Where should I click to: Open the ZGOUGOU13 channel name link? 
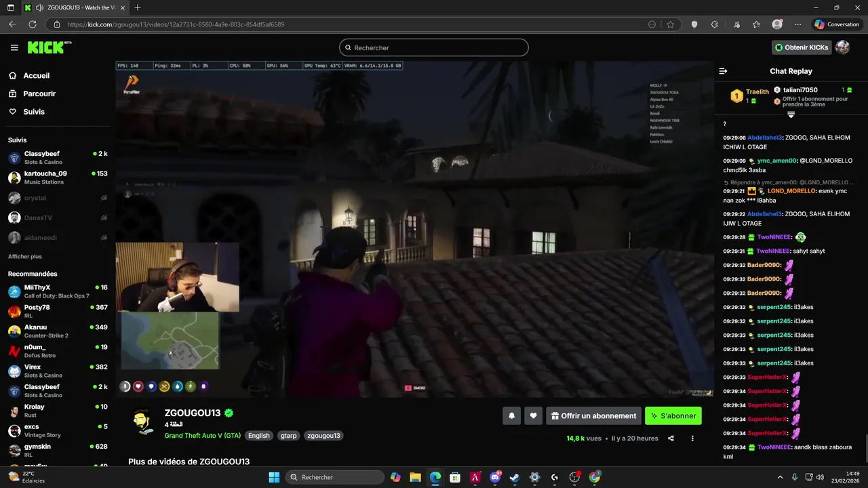point(193,413)
